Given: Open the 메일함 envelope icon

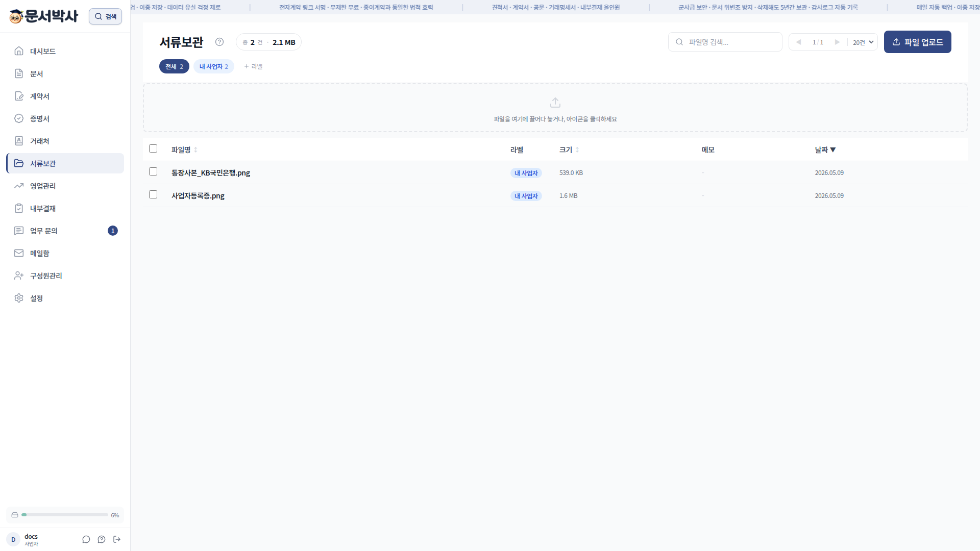Looking at the screenshot, I should tap(19, 253).
